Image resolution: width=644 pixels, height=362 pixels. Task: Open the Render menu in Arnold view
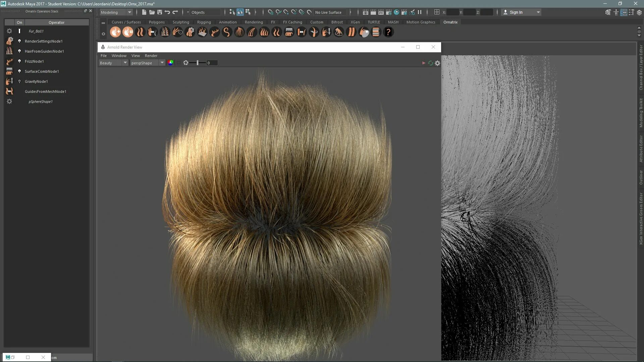[x=151, y=56]
